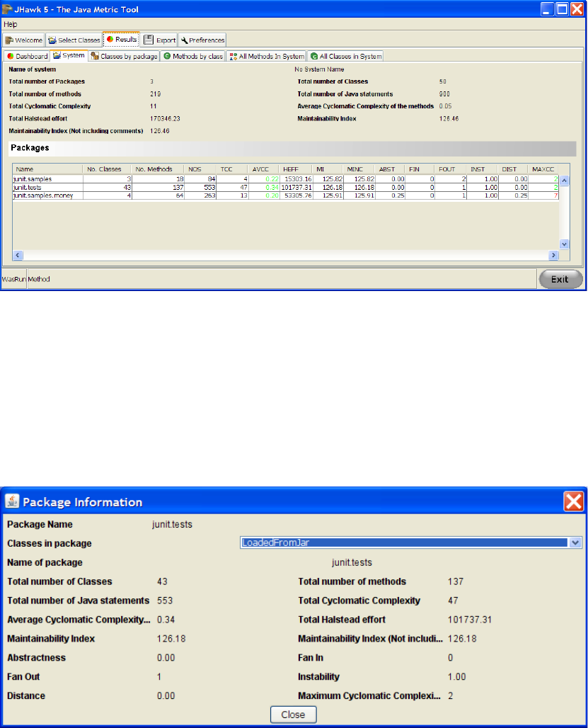
Task: Sort by No. Classes column header
Action: pos(107,169)
